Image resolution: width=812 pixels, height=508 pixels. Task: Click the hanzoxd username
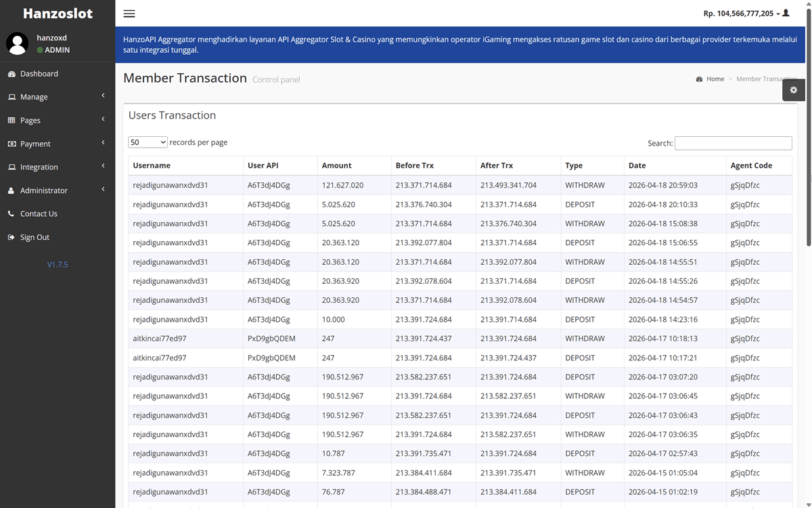pos(52,38)
